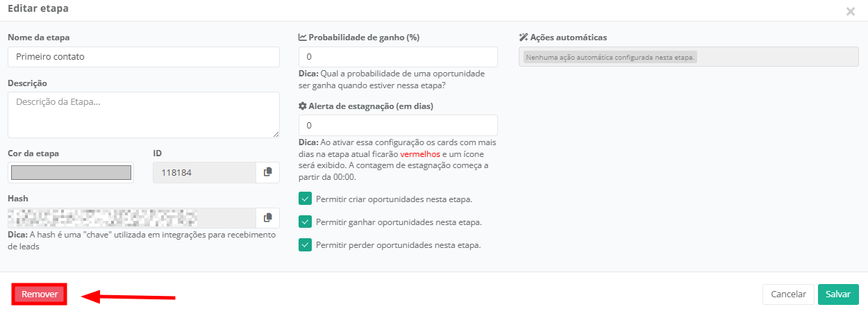Screen dimensions: 868x316
Task: Toggle Permitir criar oportunidades checkbox
Action: coord(305,199)
